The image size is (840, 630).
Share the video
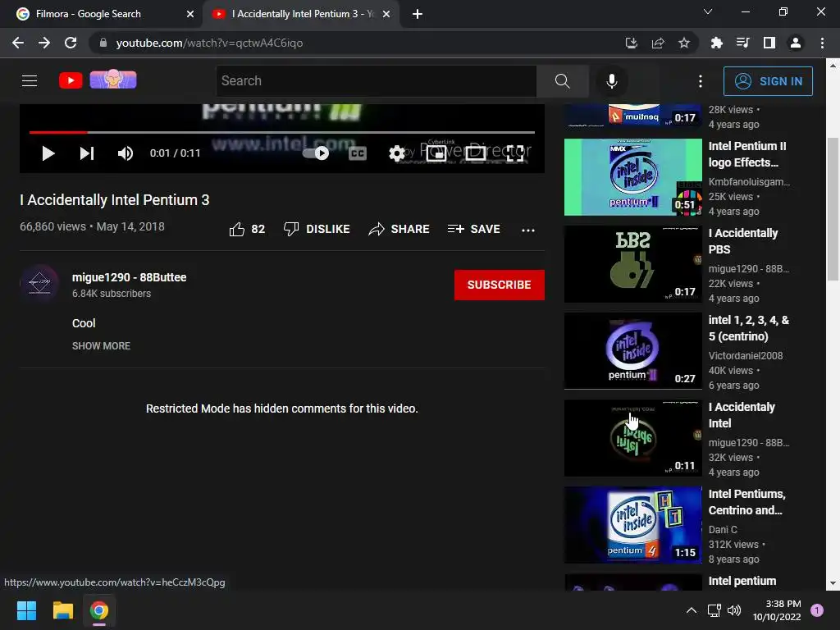pos(399,230)
